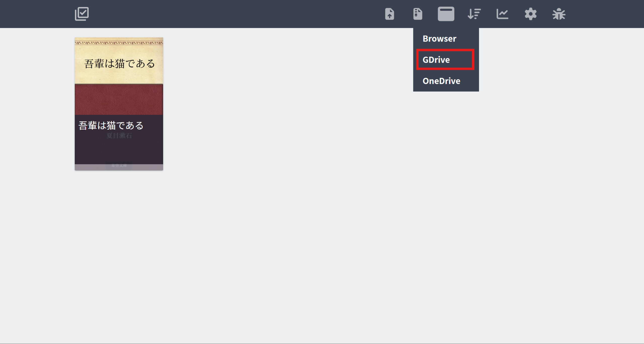This screenshot has height=344, width=644.
Task: Open settings via the gear icon
Action: (531, 14)
